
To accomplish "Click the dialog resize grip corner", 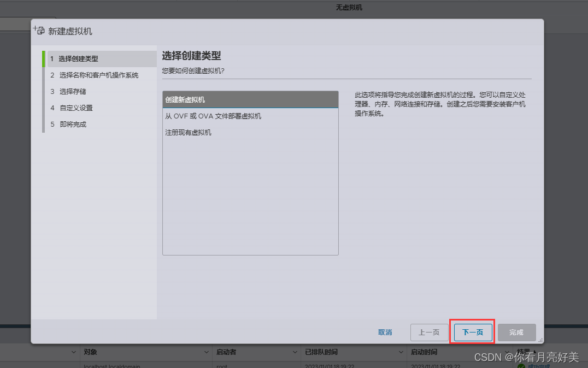I will pos(540,340).
